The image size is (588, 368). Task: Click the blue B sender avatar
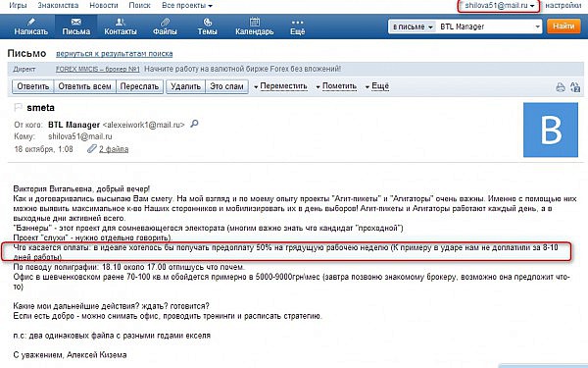[551, 130]
